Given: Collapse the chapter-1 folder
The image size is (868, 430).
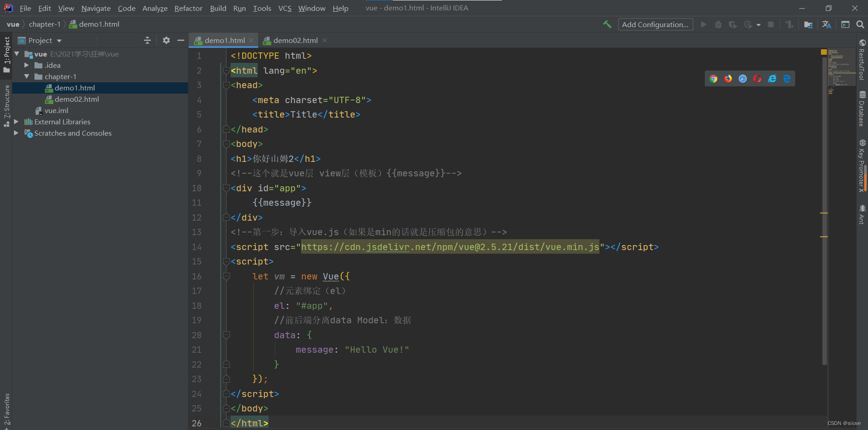Looking at the screenshot, I should point(27,76).
